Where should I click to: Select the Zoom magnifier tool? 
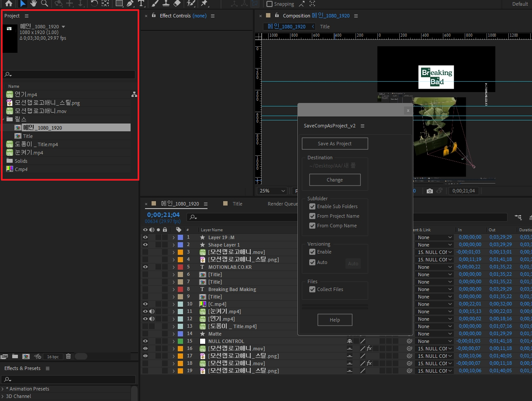pos(44,4)
